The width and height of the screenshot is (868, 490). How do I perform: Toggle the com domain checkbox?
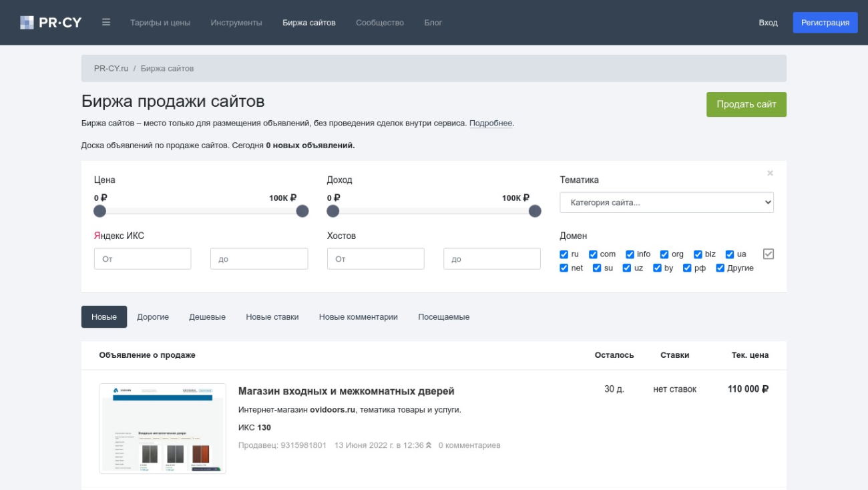coord(593,254)
